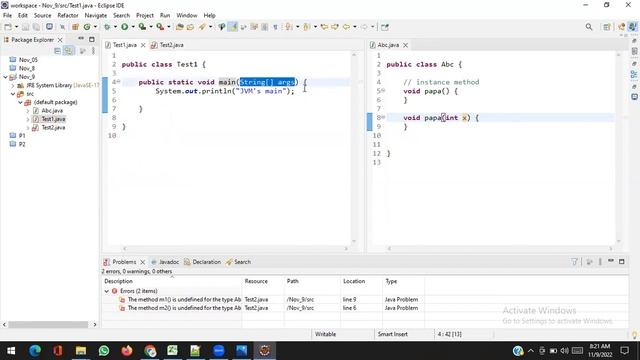Select the Nov_05 project
Viewport: 640px width, 360px height.
28,60
